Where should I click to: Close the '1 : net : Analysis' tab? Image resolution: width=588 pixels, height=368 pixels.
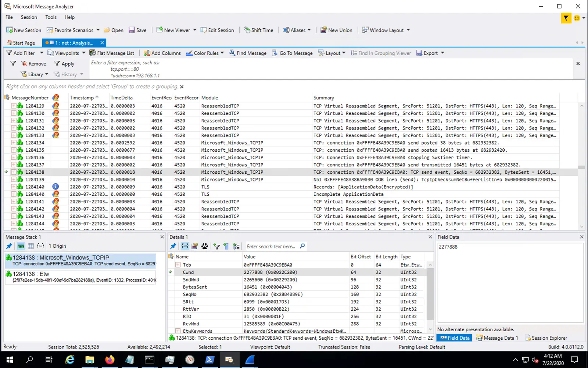click(102, 43)
